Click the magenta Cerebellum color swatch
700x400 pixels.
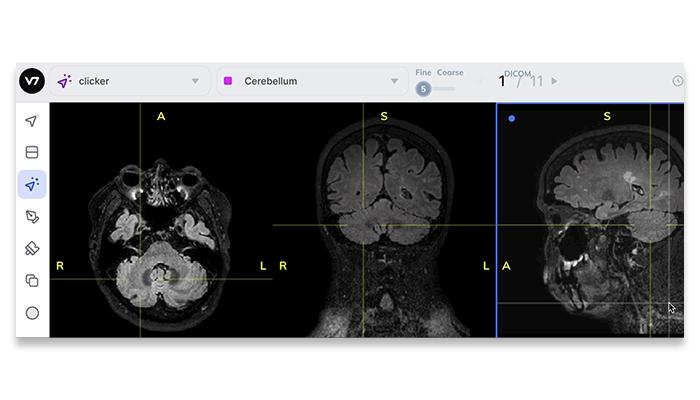(228, 81)
